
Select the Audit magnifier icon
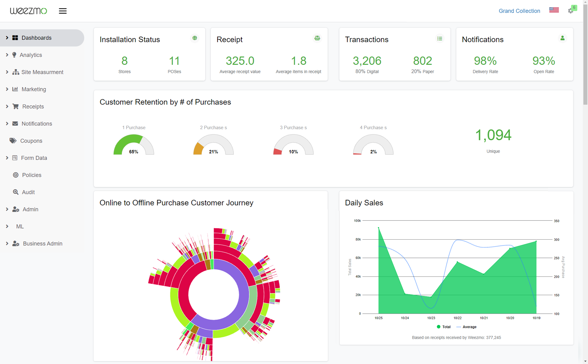click(16, 192)
